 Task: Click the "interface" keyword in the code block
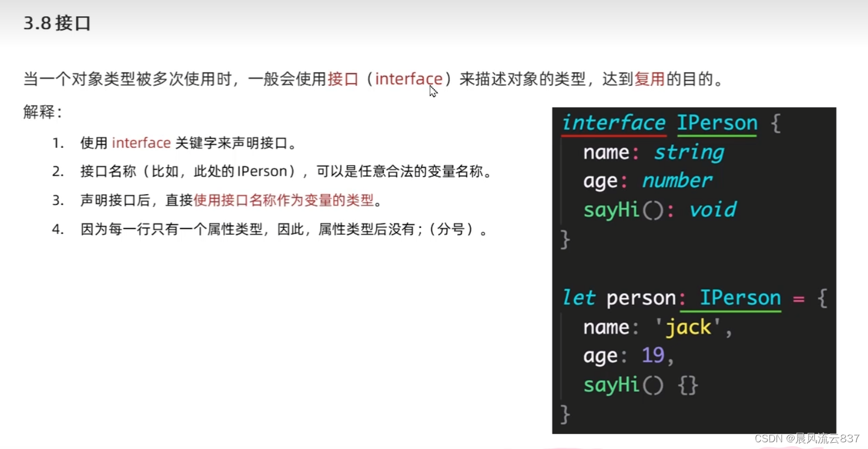click(x=614, y=123)
